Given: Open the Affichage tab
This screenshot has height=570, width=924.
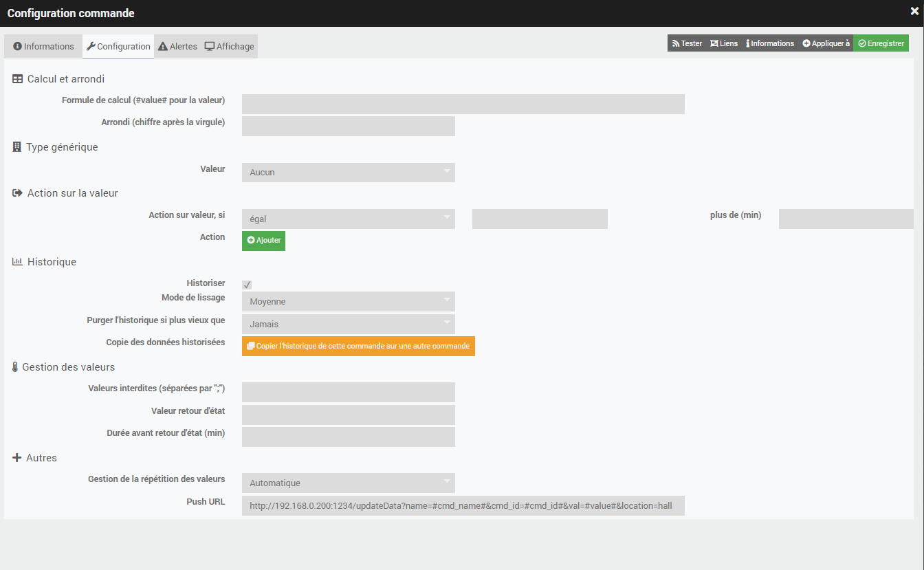Looking at the screenshot, I should coord(230,47).
